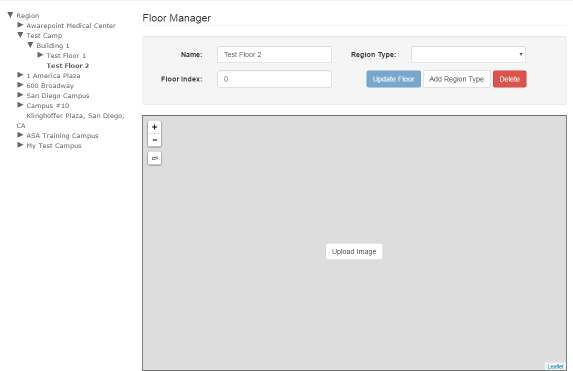
Task: Collapse the Region root node
Action: pos(10,15)
